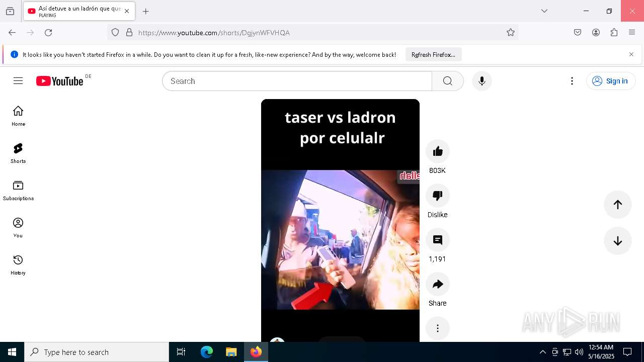Screen dimensions: 644x362
Task: Open a new tab
Action: [x=146, y=11]
